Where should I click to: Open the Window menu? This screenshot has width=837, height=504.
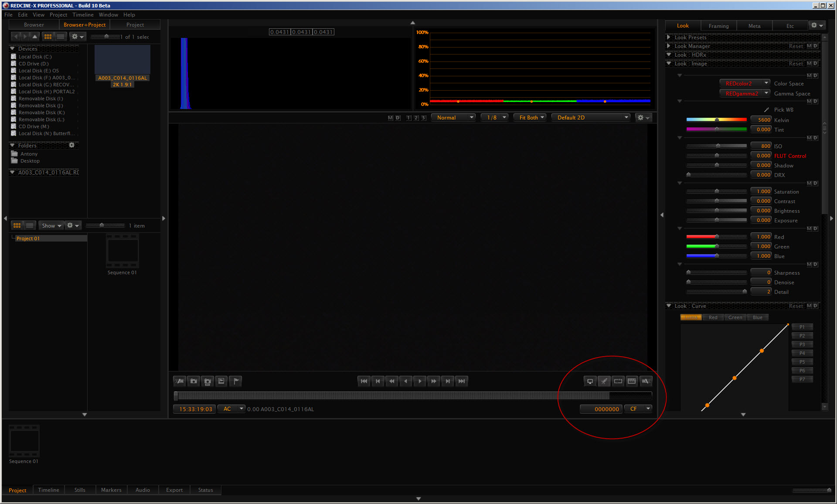click(x=108, y=15)
